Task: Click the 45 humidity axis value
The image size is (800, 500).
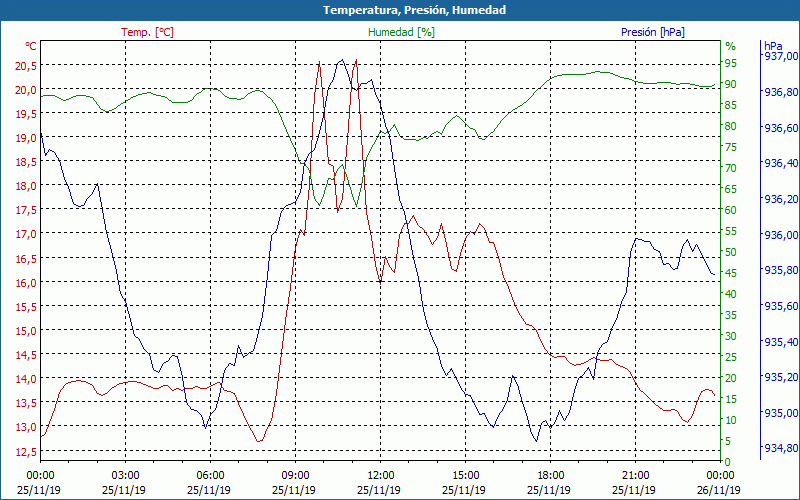Action: tap(731, 273)
